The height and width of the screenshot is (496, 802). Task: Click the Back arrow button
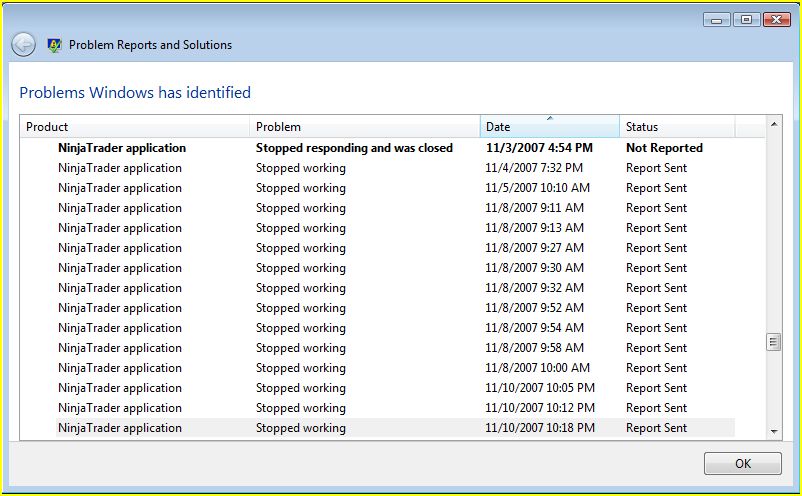(x=23, y=45)
